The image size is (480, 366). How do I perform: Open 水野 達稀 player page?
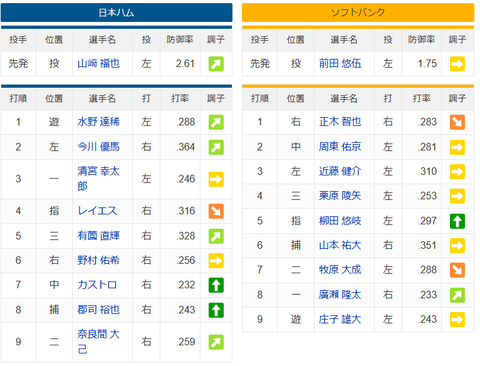coord(98,122)
